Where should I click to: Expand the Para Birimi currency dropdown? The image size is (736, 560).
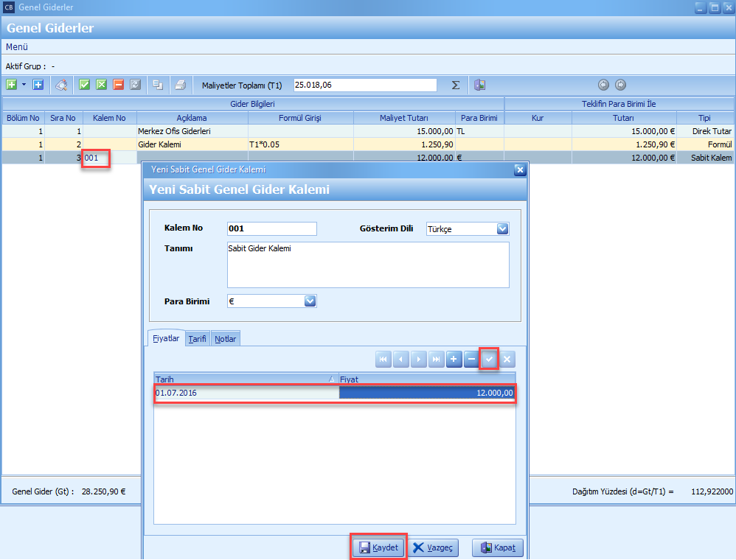pos(310,301)
